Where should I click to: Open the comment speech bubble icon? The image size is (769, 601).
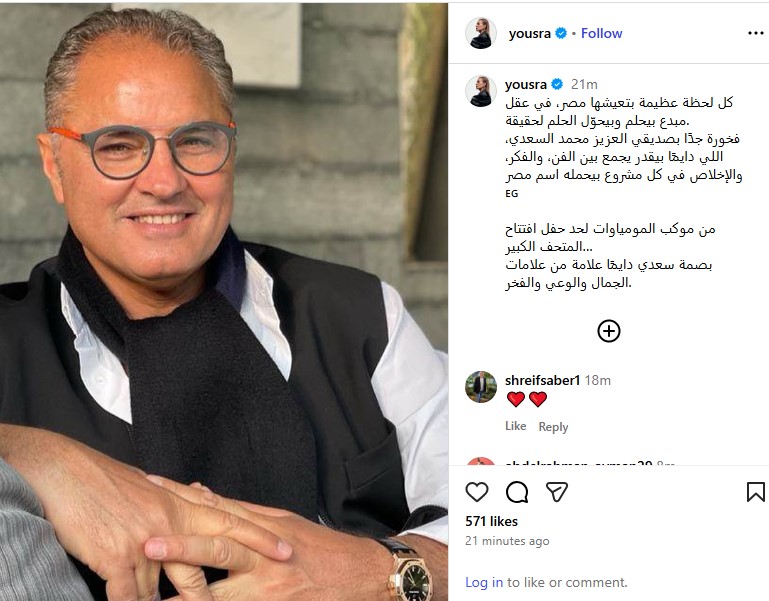(517, 492)
